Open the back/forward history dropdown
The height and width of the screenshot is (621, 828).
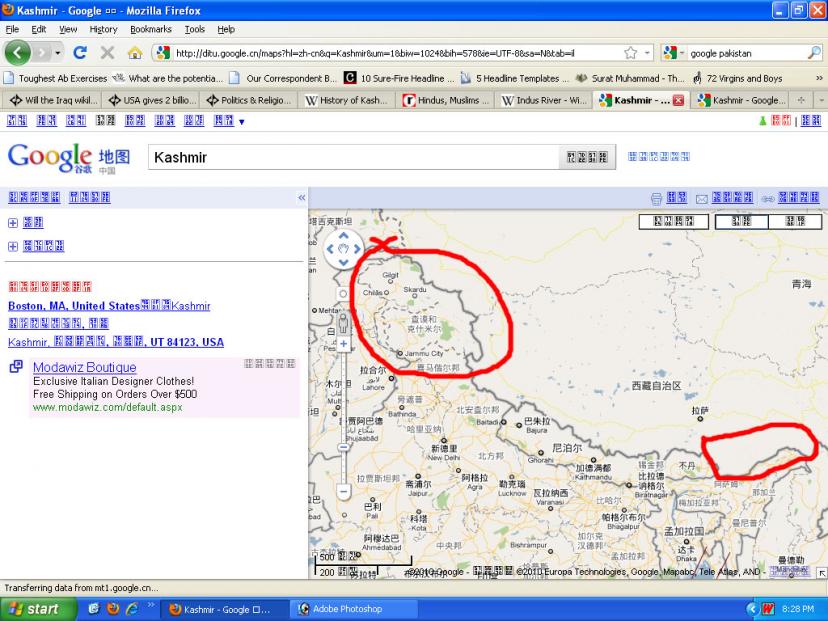pyautogui.click(x=58, y=53)
